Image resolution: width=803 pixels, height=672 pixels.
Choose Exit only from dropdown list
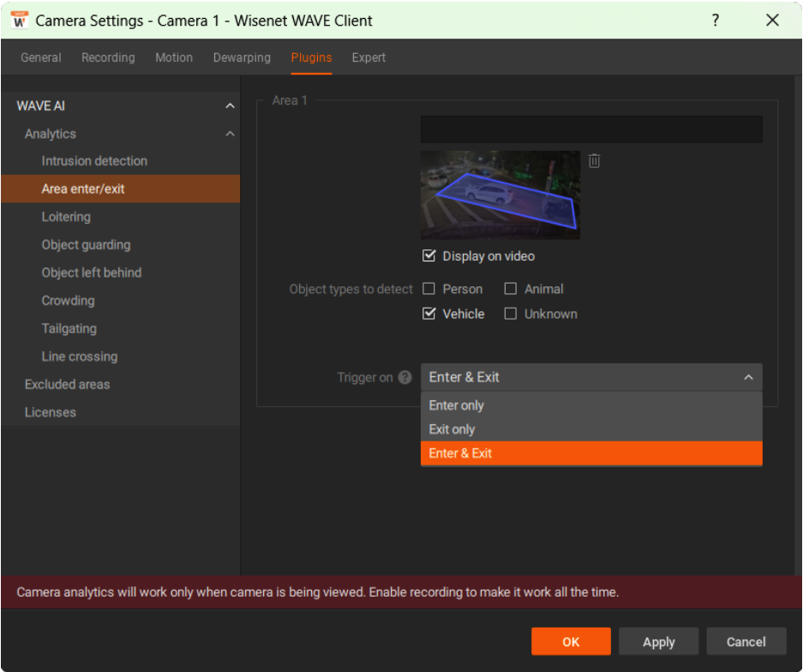(x=591, y=429)
